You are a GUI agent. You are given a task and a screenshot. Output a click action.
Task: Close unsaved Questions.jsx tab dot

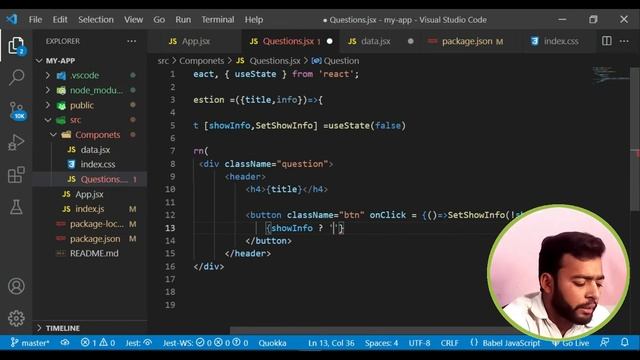[330, 41]
